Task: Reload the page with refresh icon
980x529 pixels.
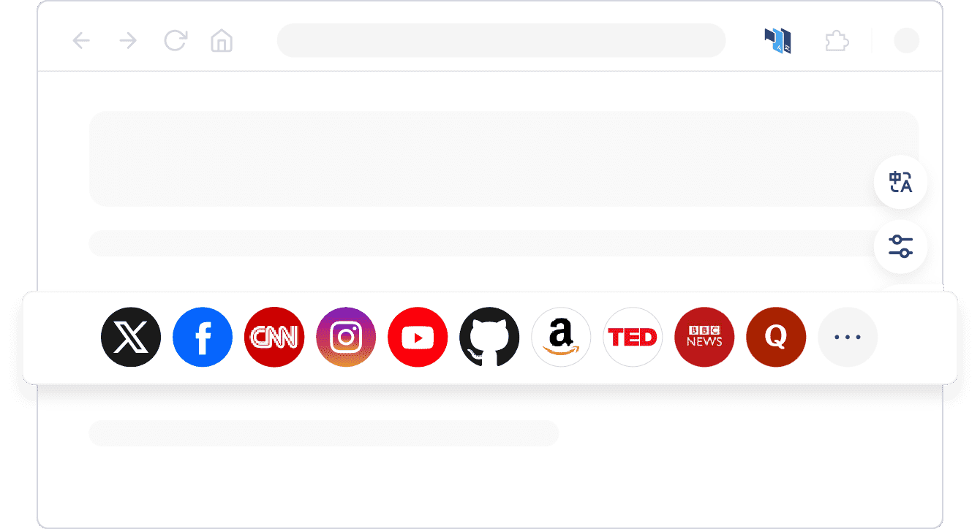Action: coord(175,40)
